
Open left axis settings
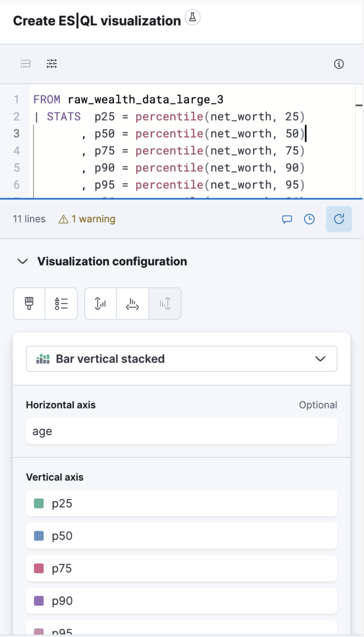100,303
